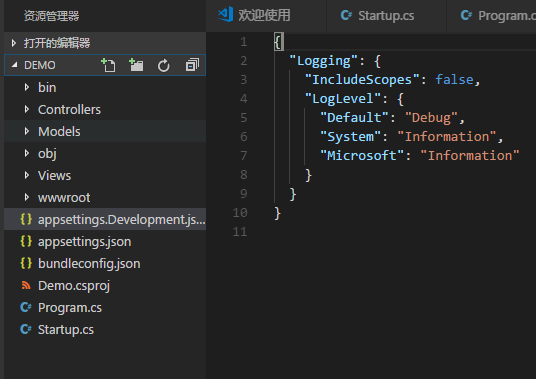Screen dimensions: 536x379
Task: Expand the bin folder arrow
Action: (x=27, y=87)
